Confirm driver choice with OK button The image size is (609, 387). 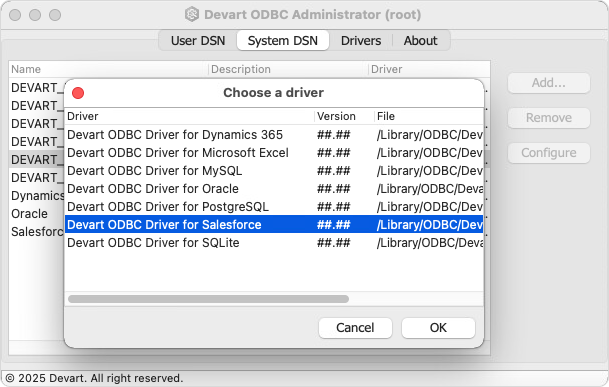(x=438, y=328)
